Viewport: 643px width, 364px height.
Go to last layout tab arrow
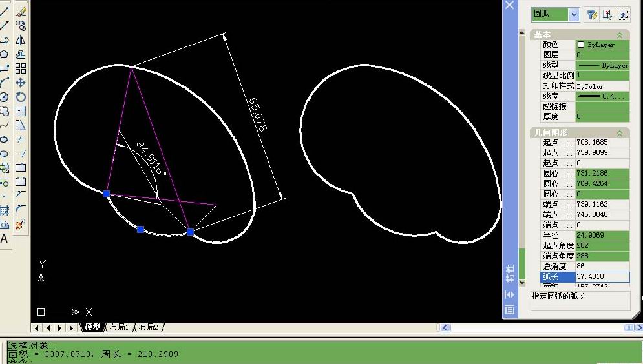click(72, 328)
